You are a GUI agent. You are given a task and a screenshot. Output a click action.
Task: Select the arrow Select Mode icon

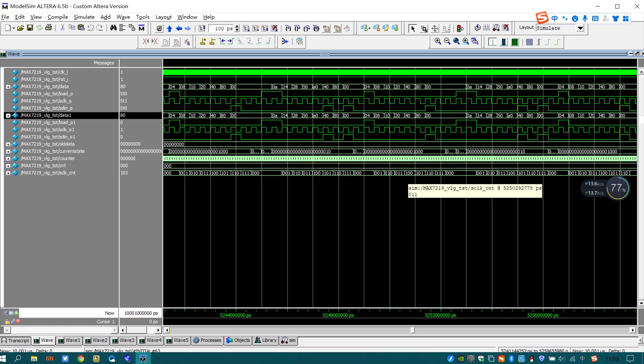coord(412,28)
